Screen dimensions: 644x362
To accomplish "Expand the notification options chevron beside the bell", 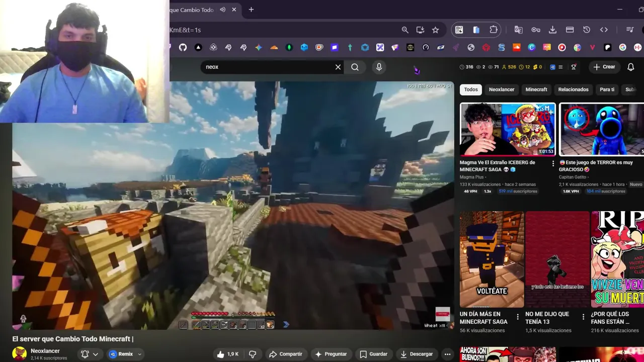I will tap(95, 354).
